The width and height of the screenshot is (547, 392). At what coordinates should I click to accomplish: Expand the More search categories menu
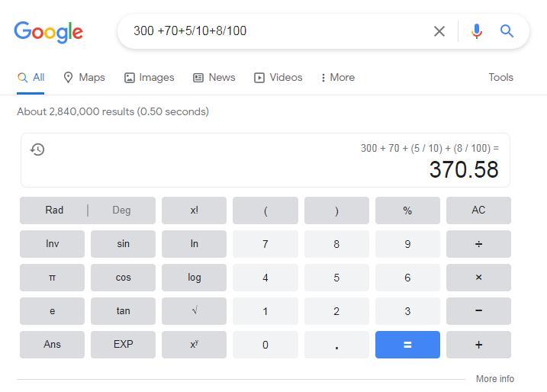[x=337, y=78]
